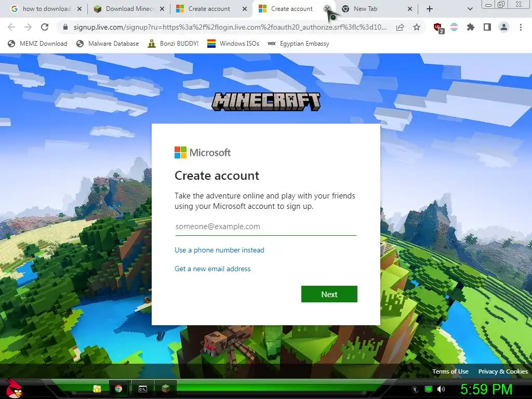Share this page icon

(400, 27)
